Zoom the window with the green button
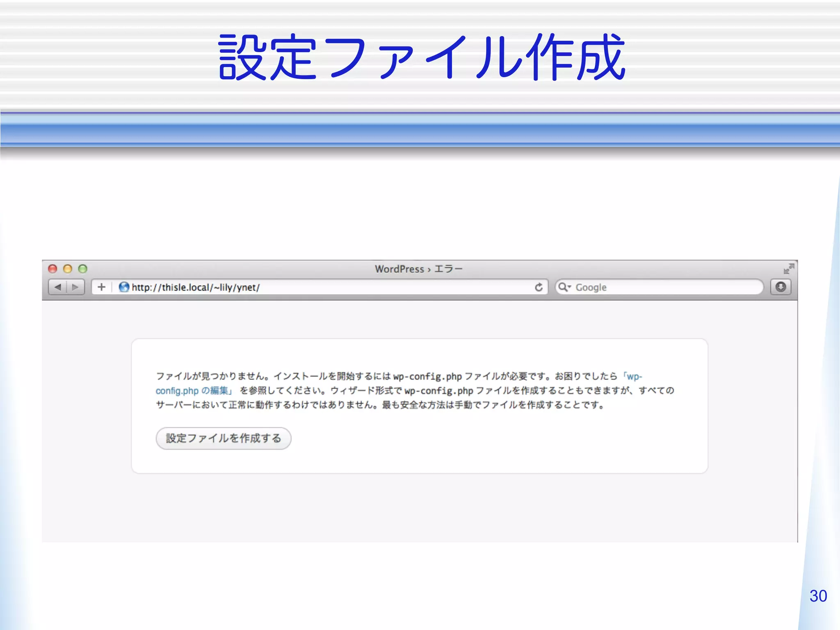This screenshot has height=630, width=840. 83,269
